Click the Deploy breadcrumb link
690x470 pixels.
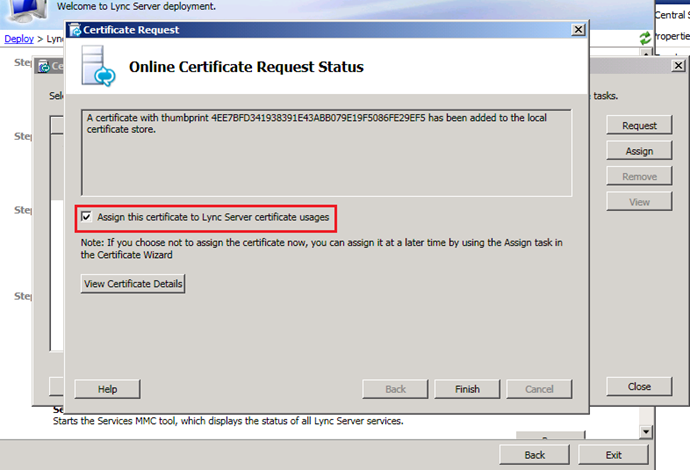coord(19,39)
